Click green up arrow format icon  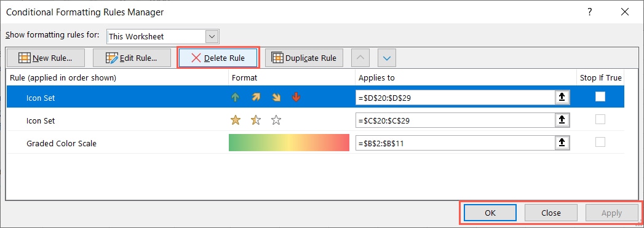(236, 98)
